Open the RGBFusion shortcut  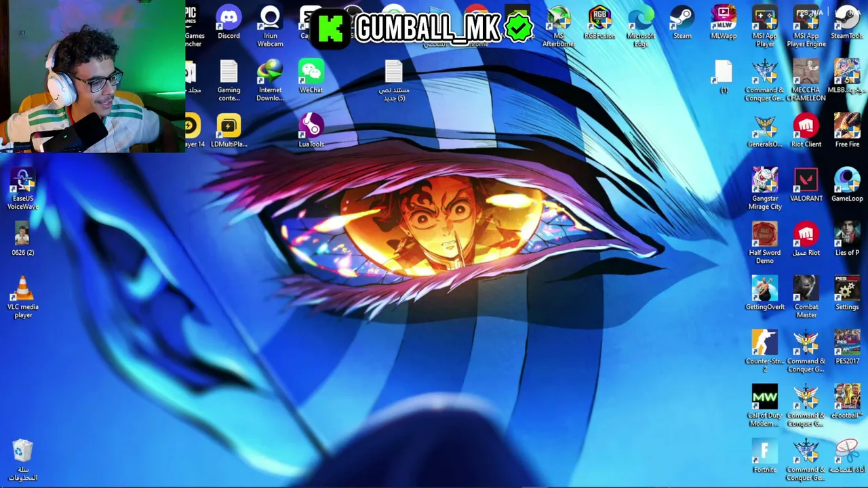pyautogui.click(x=599, y=22)
